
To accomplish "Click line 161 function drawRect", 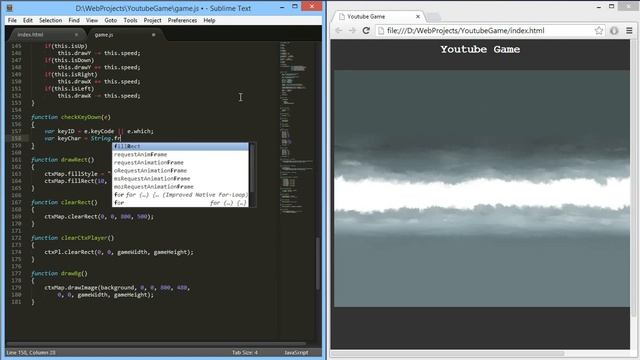I will point(63,160).
